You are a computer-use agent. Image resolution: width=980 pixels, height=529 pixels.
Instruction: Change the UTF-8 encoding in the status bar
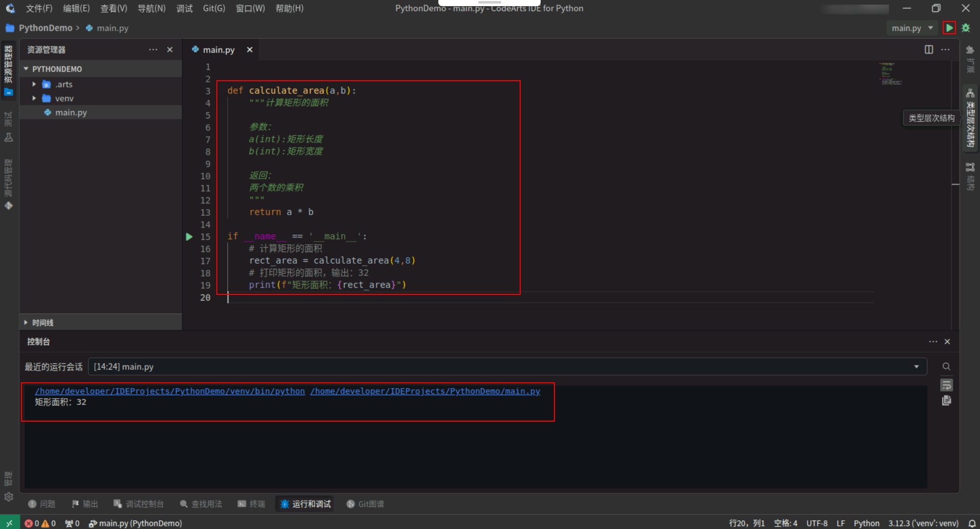pyautogui.click(x=817, y=523)
